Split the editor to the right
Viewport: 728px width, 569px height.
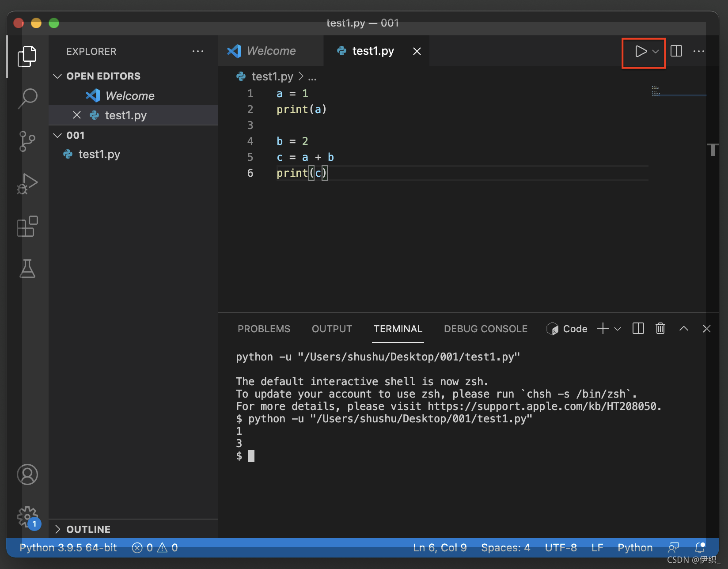coord(676,51)
